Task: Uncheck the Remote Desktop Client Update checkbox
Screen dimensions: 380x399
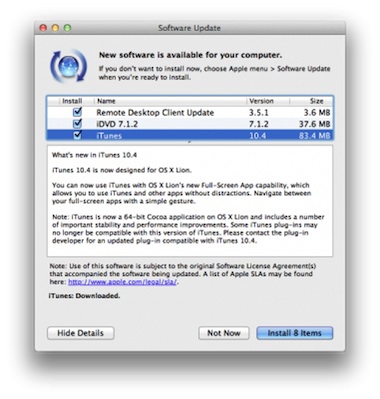Action: tap(77, 112)
